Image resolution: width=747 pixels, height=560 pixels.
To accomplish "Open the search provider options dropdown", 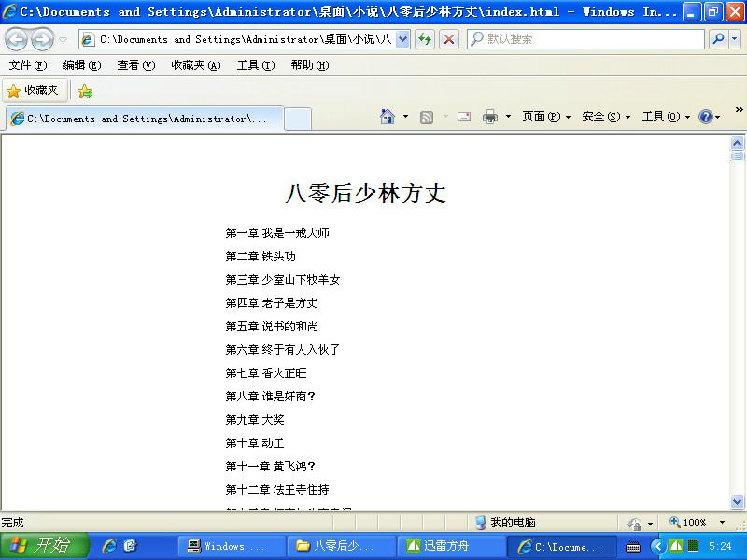I will (735, 39).
